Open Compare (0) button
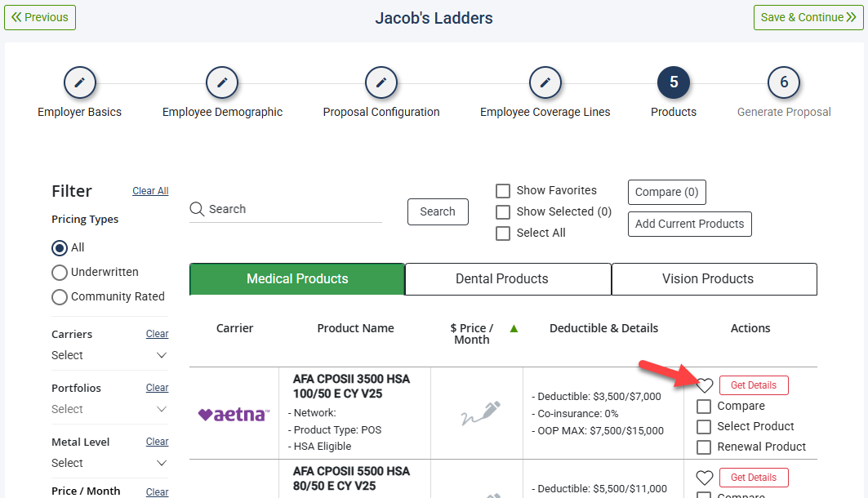Viewport: 868px width, 498px height. click(x=666, y=192)
